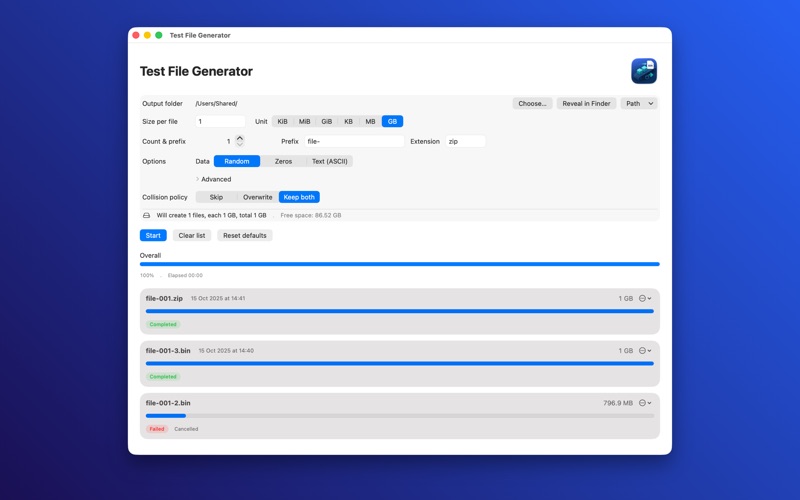Set collision policy to Keep both
The height and width of the screenshot is (500, 800).
click(299, 197)
